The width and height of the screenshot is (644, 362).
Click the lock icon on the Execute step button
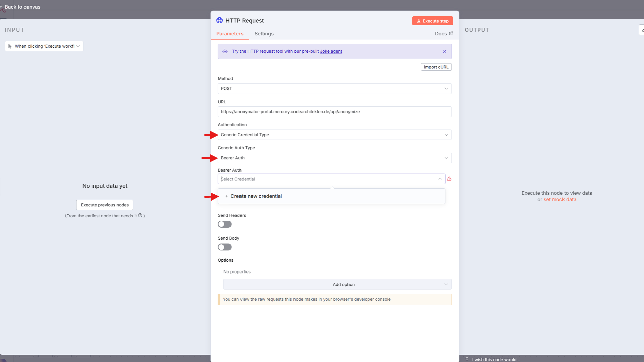click(x=418, y=21)
